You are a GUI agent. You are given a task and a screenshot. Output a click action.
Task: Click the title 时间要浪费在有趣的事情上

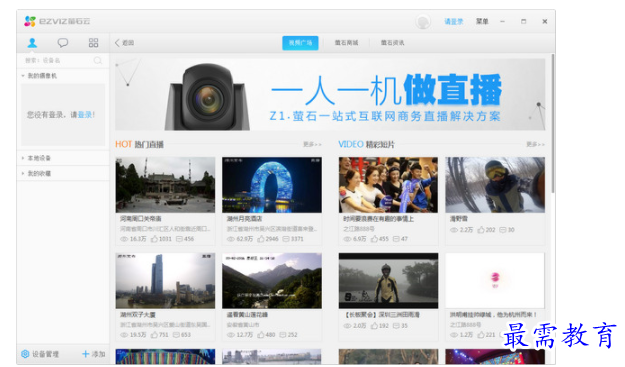(378, 219)
